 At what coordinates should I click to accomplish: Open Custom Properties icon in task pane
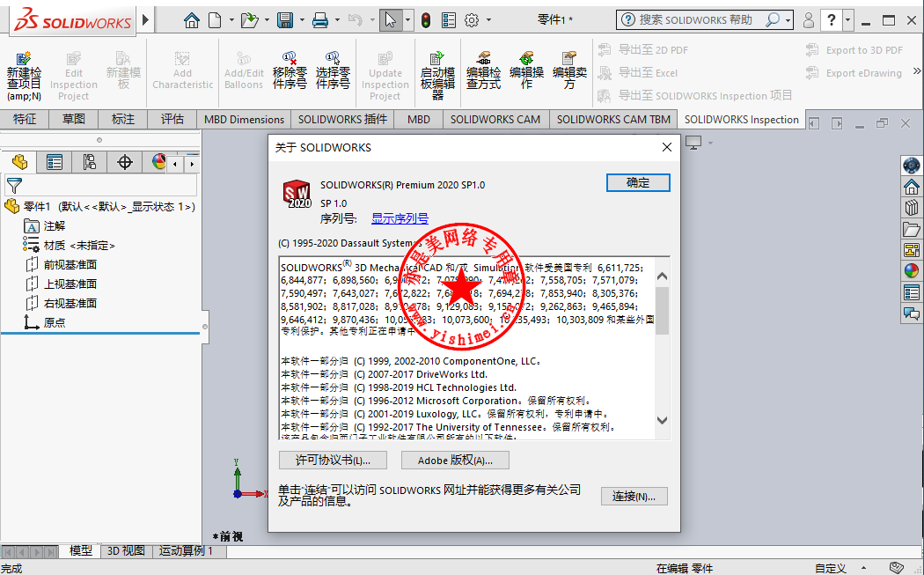click(911, 292)
